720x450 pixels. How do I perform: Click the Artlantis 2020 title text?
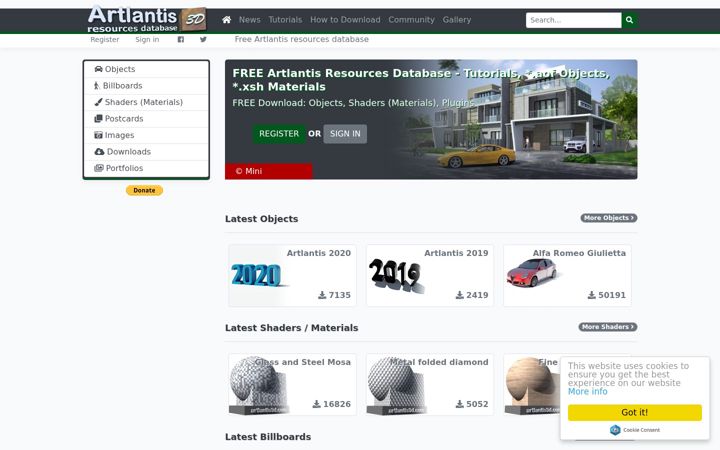coord(319,253)
